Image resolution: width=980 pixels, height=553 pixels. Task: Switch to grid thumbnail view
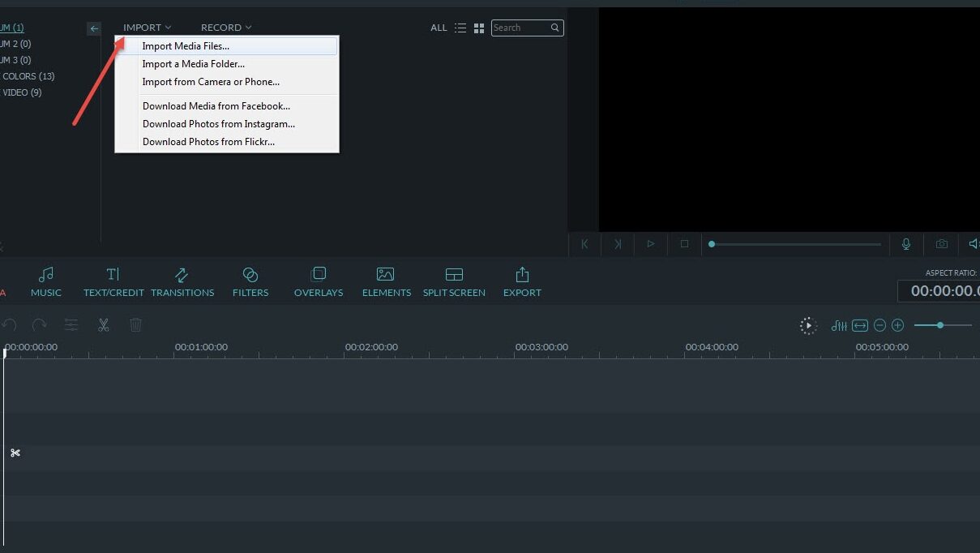click(x=479, y=28)
